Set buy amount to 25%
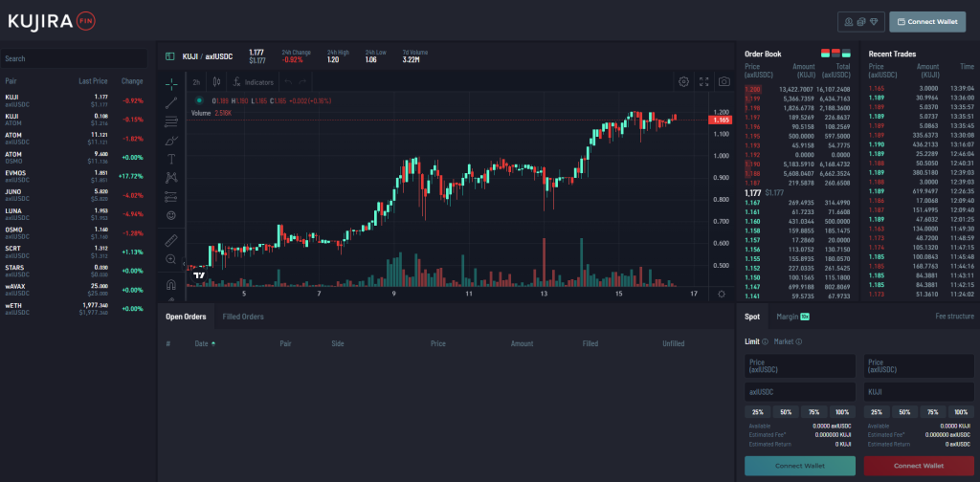 click(x=758, y=412)
